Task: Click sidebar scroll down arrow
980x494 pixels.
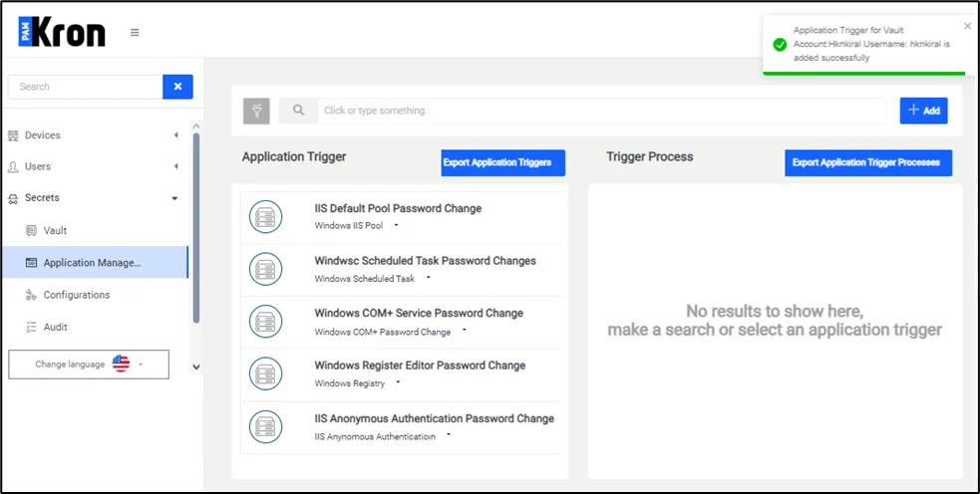Action: (196, 368)
